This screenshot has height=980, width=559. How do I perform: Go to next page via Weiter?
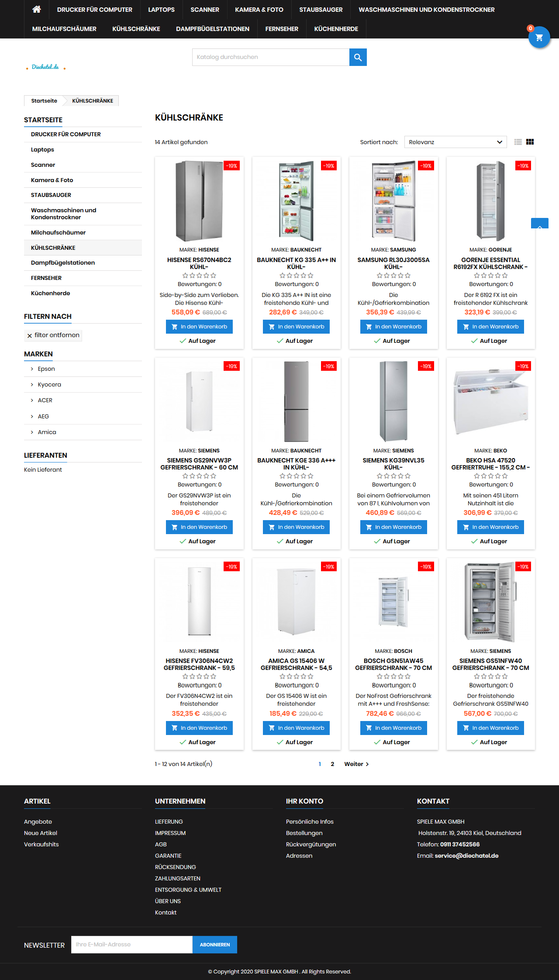click(356, 764)
